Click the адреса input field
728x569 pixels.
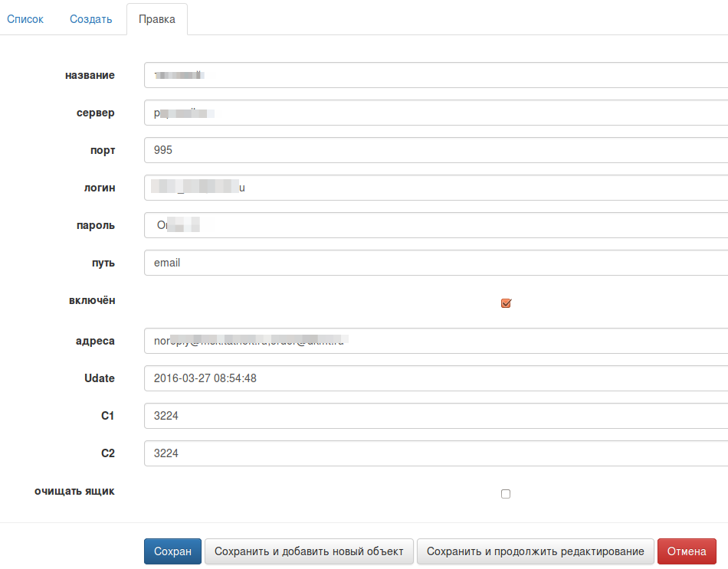tap(435, 341)
